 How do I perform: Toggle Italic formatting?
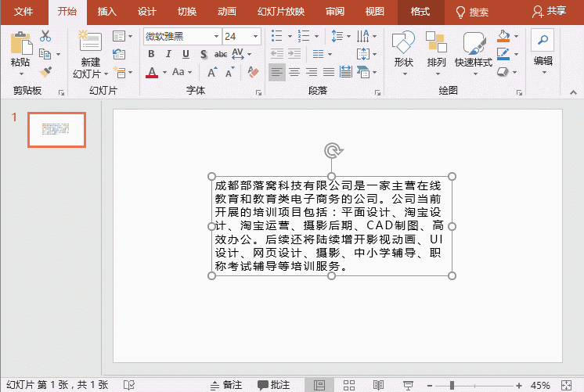168,54
